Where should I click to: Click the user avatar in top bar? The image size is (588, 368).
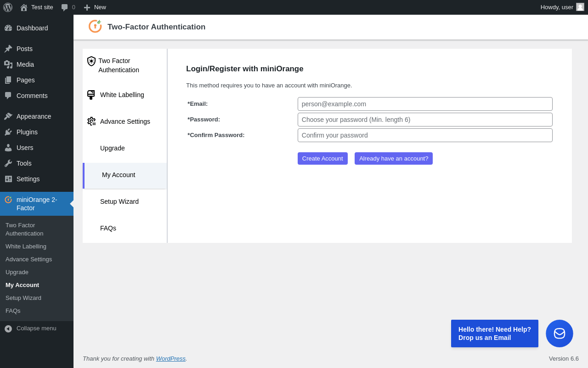pyautogui.click(x=580, y=7)
